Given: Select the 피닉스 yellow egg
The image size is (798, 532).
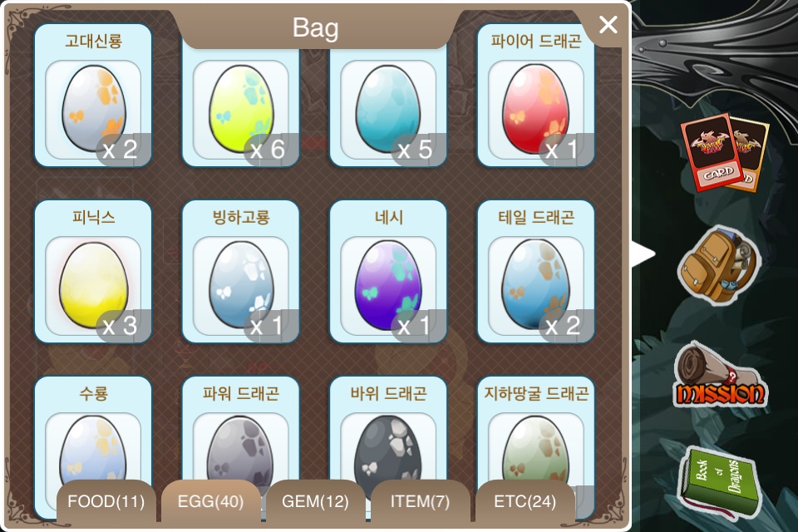Looking at the screenshot, I should (93, 271).
